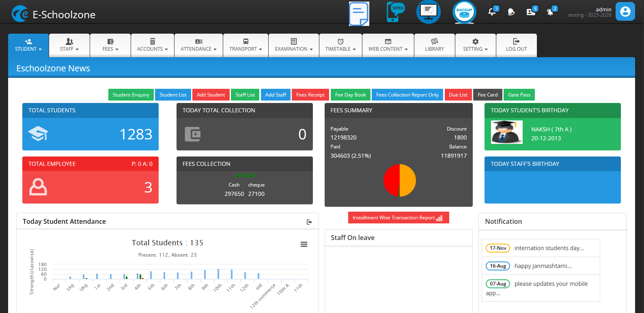The width and height of the screenshot is (644, 313).
Task: Open the Fee Day Book shortcut
Action: tap(350, 94)
